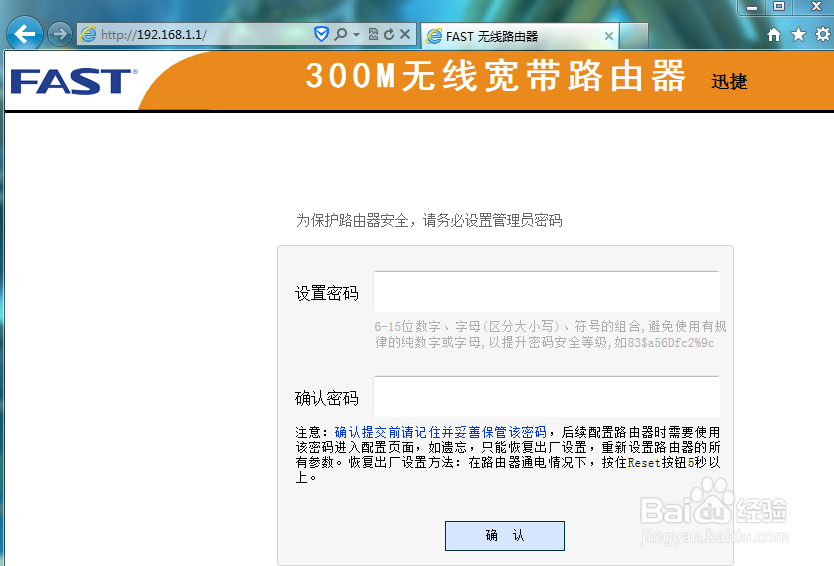This screenshot has height=566, width=834.
Task: Maximize the browser window
Action: pyautogui.click(x=779, y=7)
